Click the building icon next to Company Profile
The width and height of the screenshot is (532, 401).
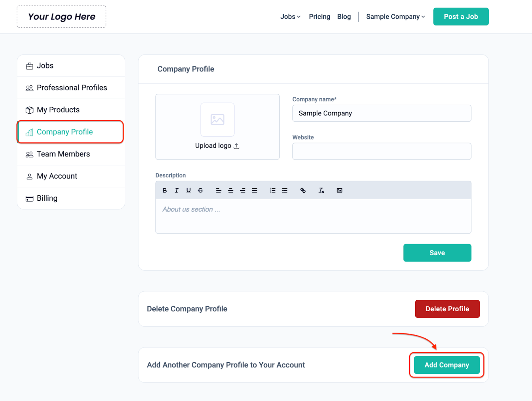(x=30, y=133)
